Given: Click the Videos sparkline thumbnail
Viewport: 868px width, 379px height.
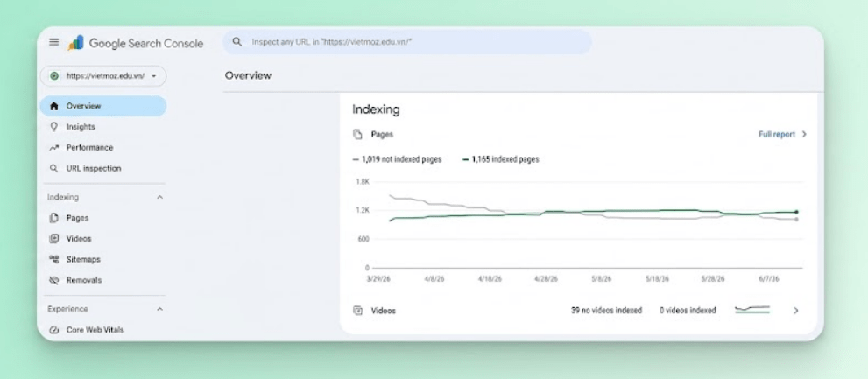Looking at the screenshot, I should 752,311.
